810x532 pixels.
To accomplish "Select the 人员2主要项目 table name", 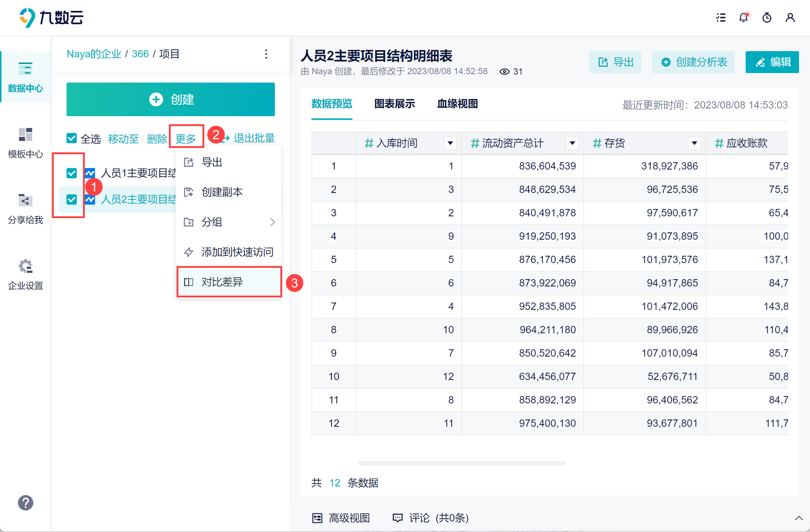I will (x=139, y=199).
